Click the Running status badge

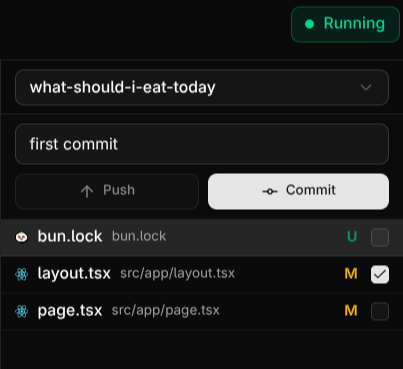click(345, 24)
